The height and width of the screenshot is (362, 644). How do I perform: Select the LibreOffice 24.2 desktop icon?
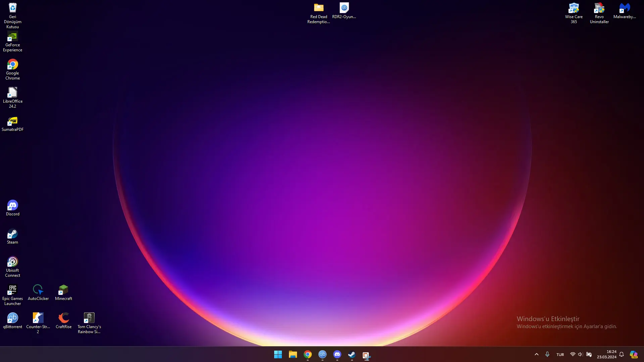point(12,98)
